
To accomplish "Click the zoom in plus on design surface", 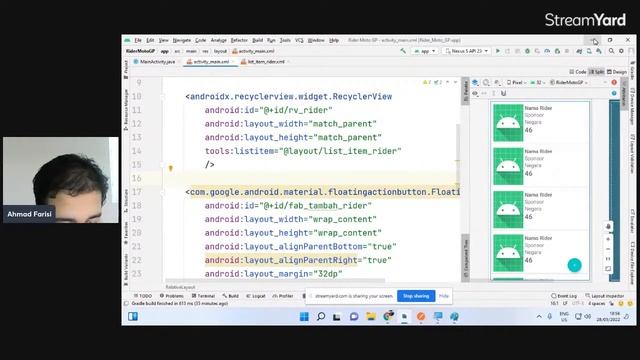I will (x=608, y=239).
